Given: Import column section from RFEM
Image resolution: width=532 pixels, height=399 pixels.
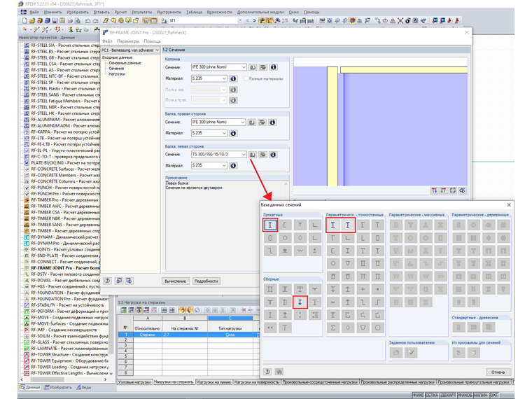Looking at the screenshot, I should (x=263, y=67).
